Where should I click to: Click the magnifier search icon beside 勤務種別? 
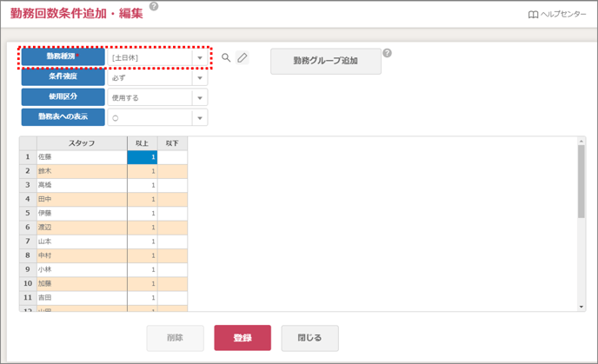226,57
